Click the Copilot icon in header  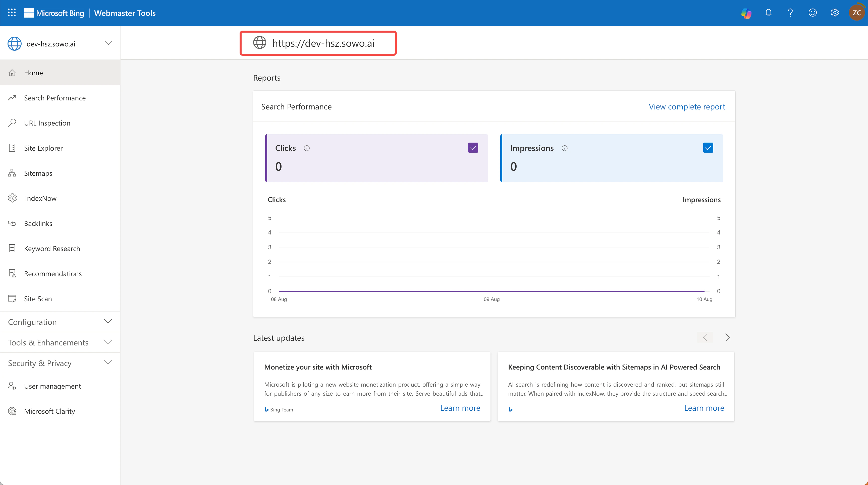click(746, 13)
